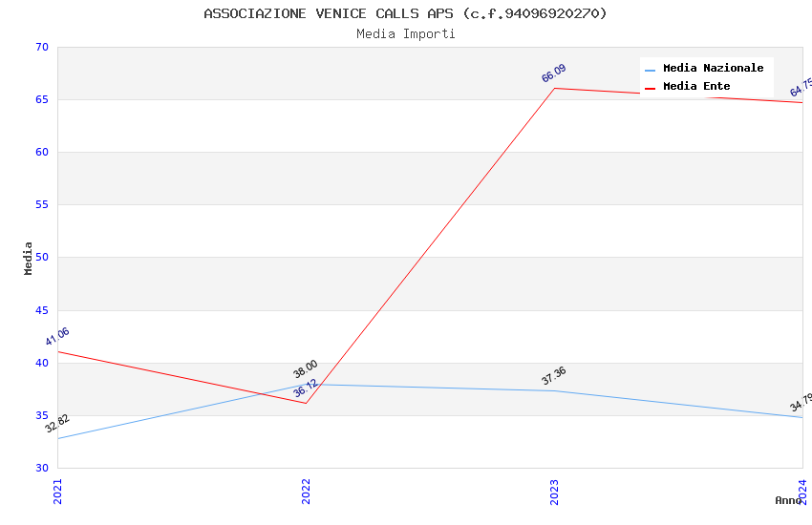Select the Media Ente legend label
Screen dimensions: 812x525
point(696,87)
